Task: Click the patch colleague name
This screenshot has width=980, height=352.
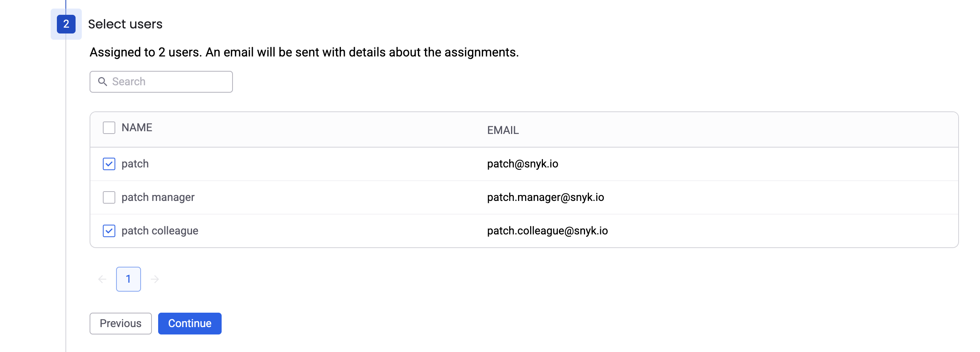Action: (160, 231)
